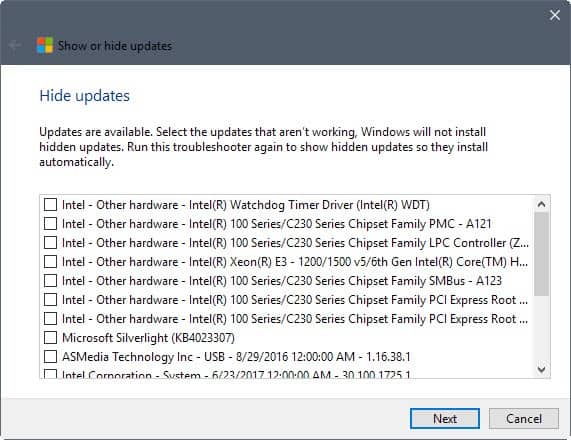Click the scrollbar up arrow in updates list
Viewport: 571px width, 440px height.
coord(542,204)
